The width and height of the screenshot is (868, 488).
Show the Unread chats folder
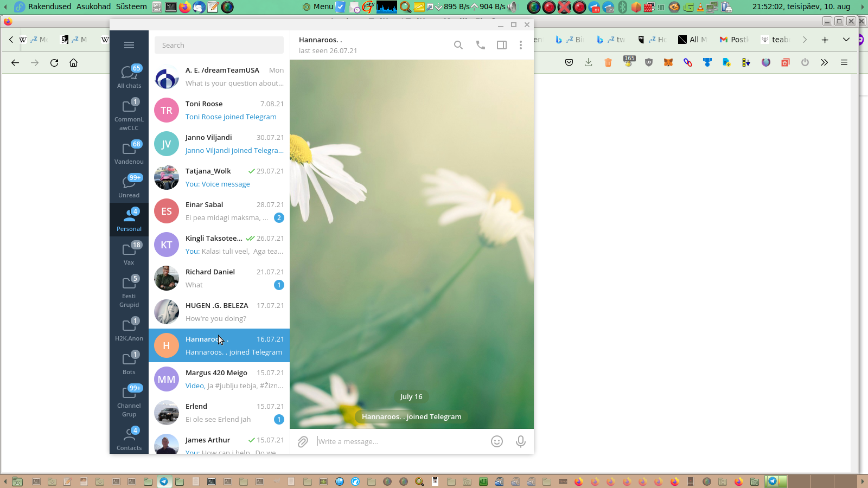pyautogui.click(x=129, y=186)
